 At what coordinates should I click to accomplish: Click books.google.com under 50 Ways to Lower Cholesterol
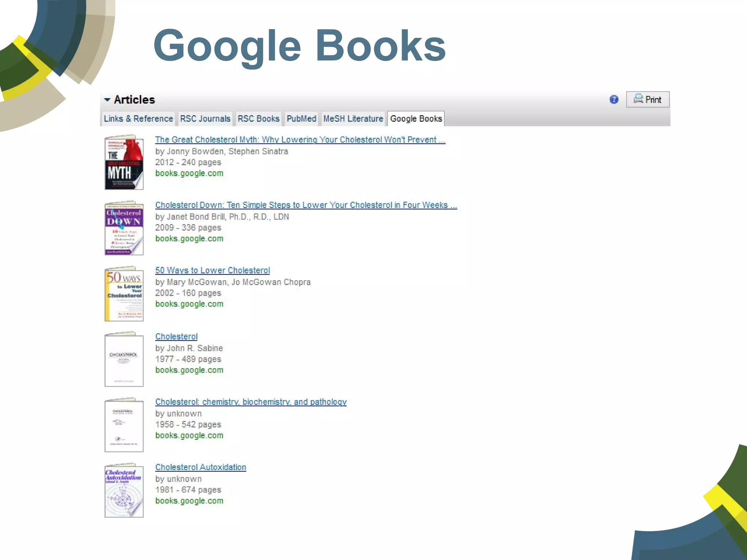click(189, 304)
